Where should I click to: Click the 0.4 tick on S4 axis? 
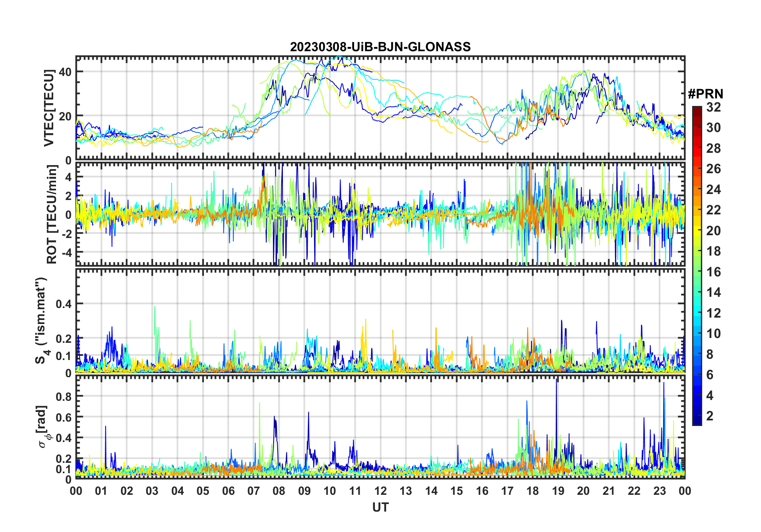click(x=64, y=304)
